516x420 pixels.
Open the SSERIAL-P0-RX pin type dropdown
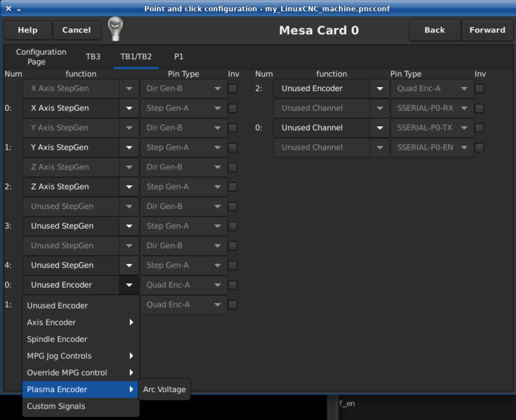[x=432, y=108]
